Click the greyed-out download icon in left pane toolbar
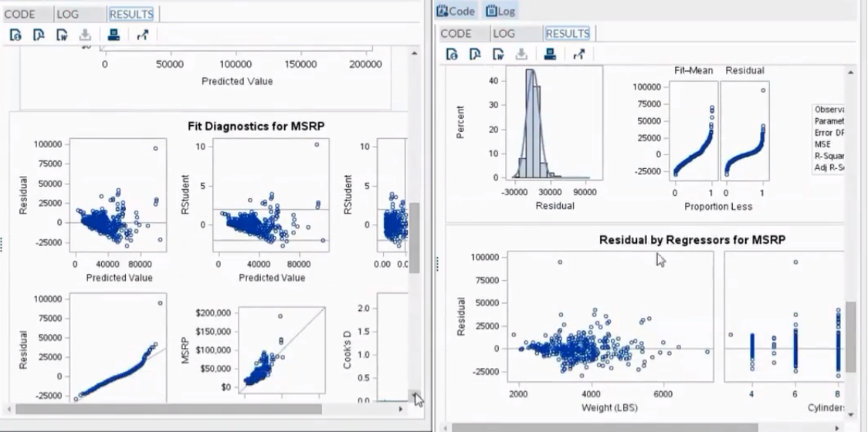 tap(85, 35)
